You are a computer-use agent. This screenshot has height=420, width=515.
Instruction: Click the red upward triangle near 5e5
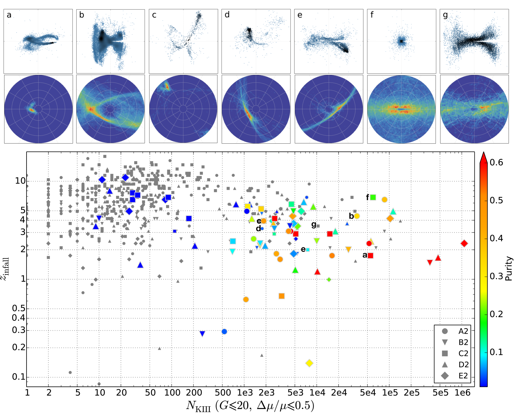[438, 258]
